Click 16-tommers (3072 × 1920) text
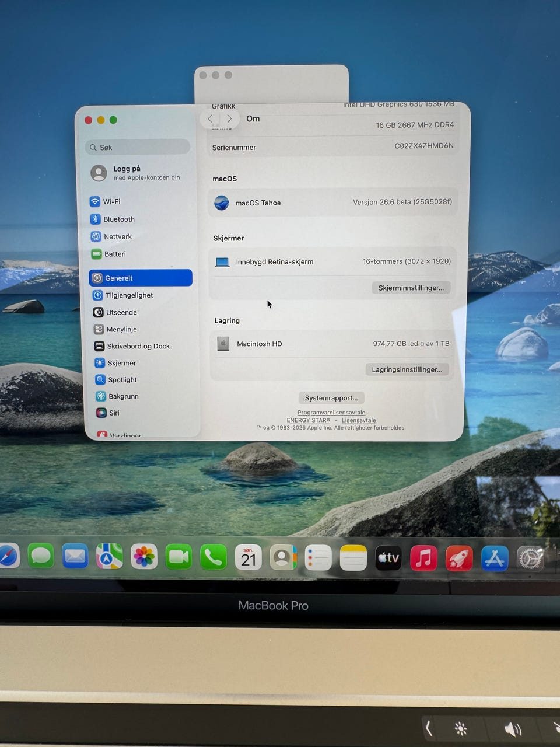The height and width of the screenshot is (747, 560). [407, 261]
